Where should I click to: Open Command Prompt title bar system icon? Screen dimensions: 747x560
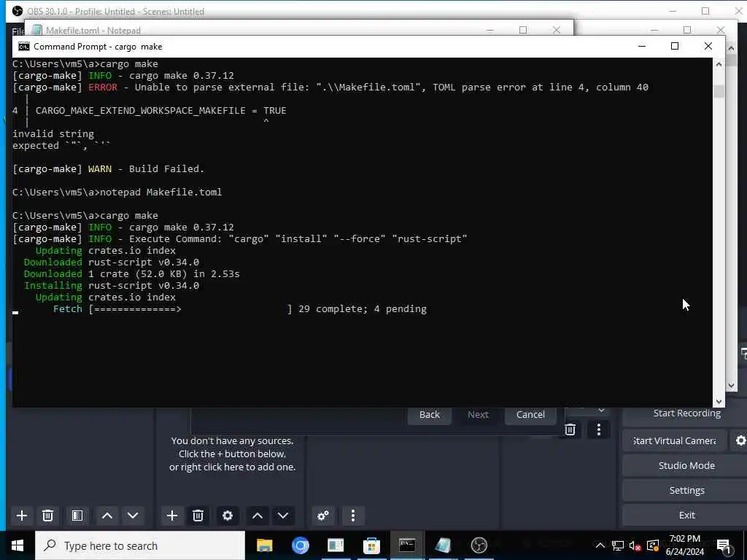[x=24, y=46]
